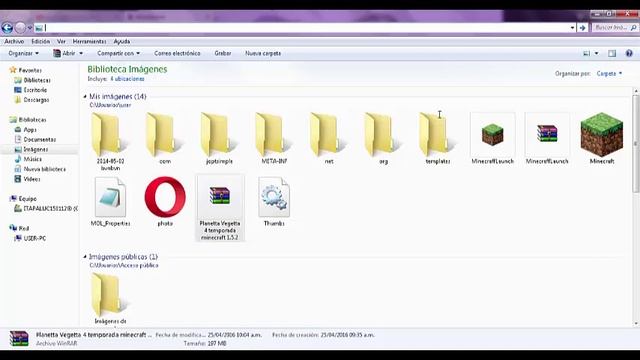Image resolution: width=640 pixels, height=360 pixels.
Task: Select the MinecraftLauncher WinRAR archive
Action: click(547, 139)
